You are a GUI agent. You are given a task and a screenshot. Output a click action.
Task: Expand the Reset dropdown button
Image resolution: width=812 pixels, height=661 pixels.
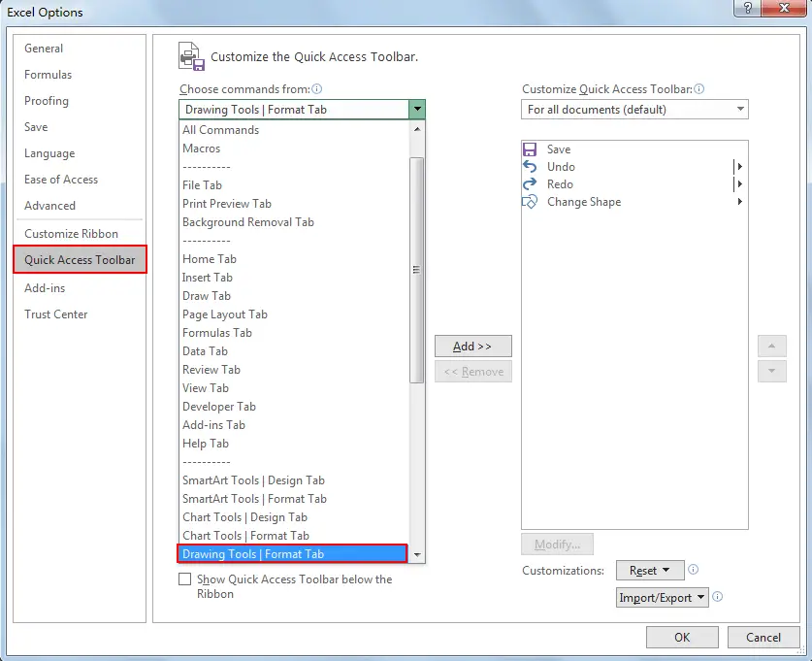[x=650, y=571]
